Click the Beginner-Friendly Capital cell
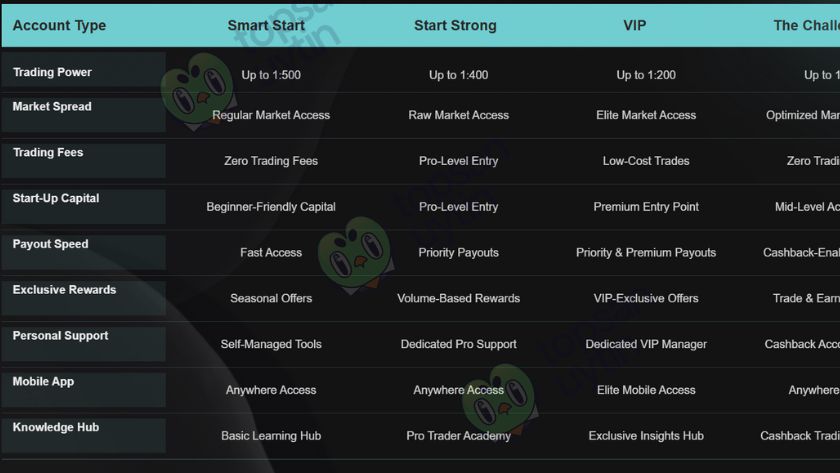The height and width of the screenshot is (473, 840). tap(271, 207)
